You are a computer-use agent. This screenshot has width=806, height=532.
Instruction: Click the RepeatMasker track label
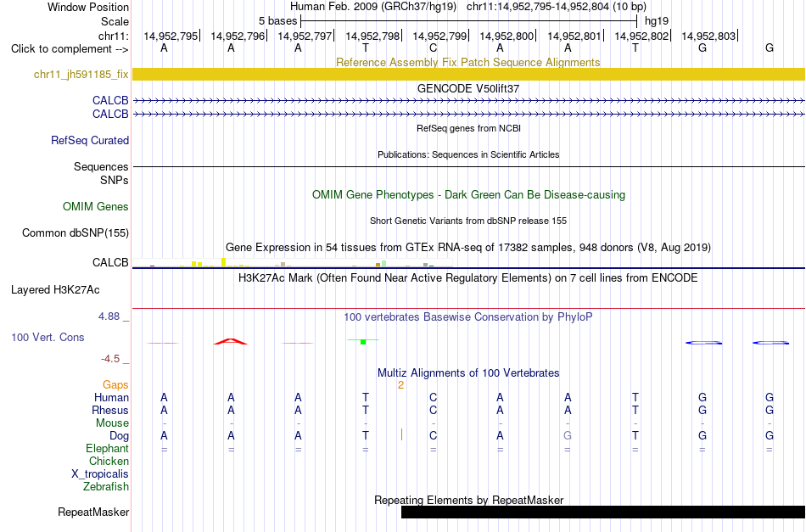(x=93, y=512)
